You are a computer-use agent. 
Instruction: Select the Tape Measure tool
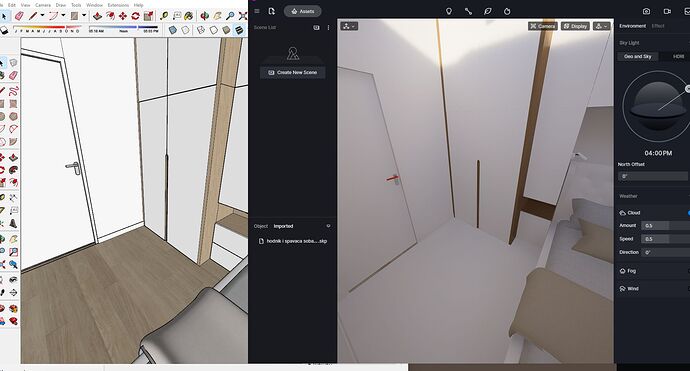164,16
